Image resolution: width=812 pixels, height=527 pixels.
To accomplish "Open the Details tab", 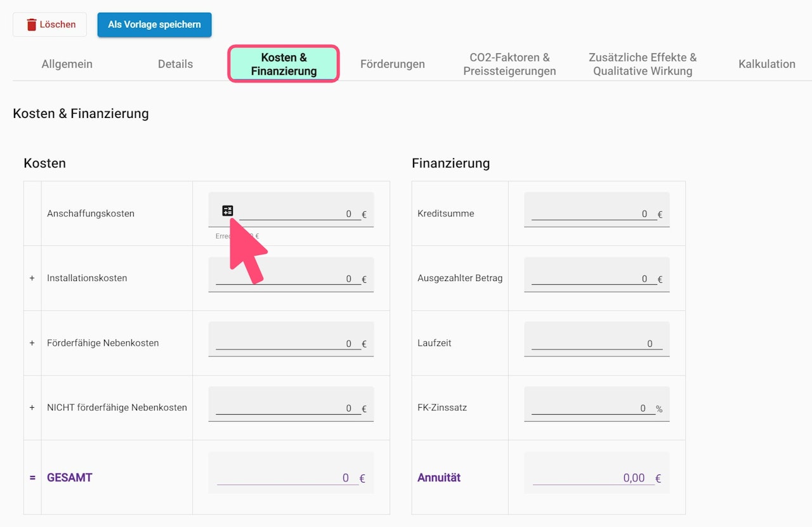I will pos(175,64).
